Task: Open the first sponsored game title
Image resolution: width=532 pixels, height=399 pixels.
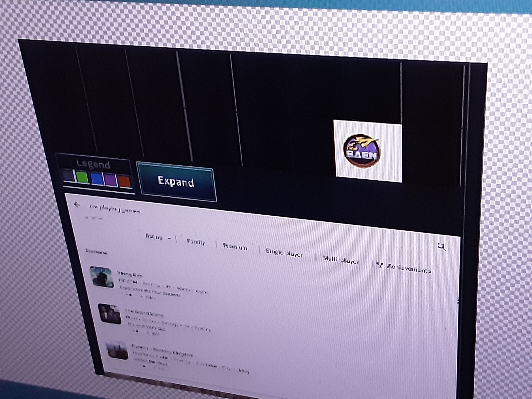Action: pos(129,274)
